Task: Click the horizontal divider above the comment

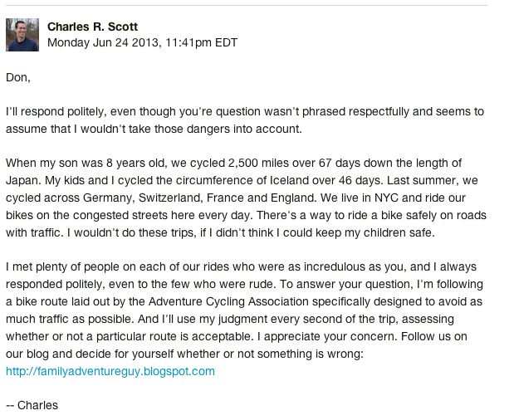Action: 247,5
